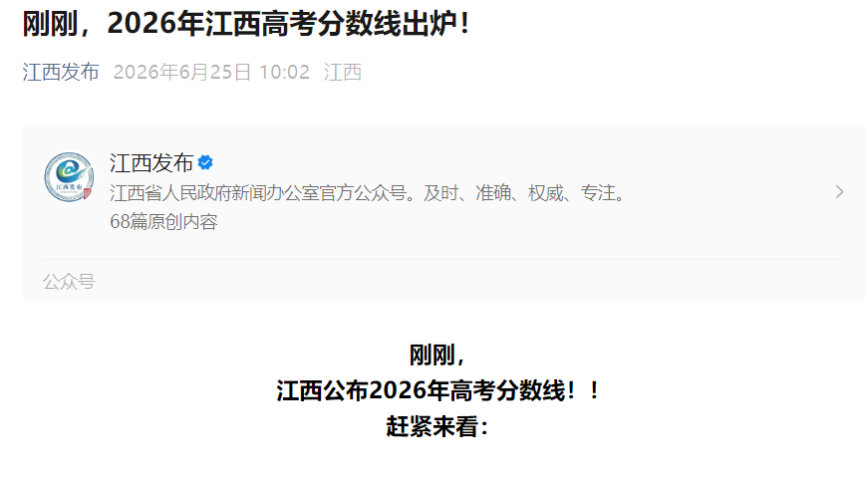Image resolution: width=868 pixels, height=478 pixels.
Task: Click the red seal on the avatar
Action: (87, 193)
